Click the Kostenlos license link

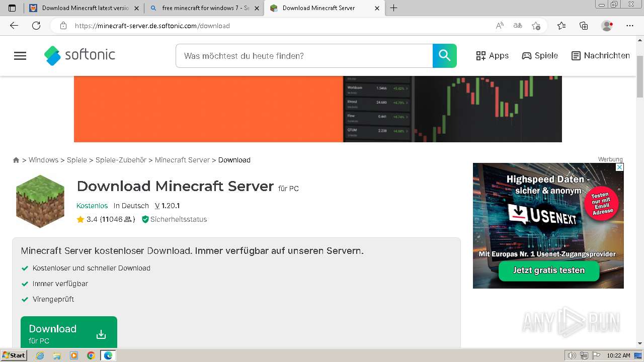(92, 206)
